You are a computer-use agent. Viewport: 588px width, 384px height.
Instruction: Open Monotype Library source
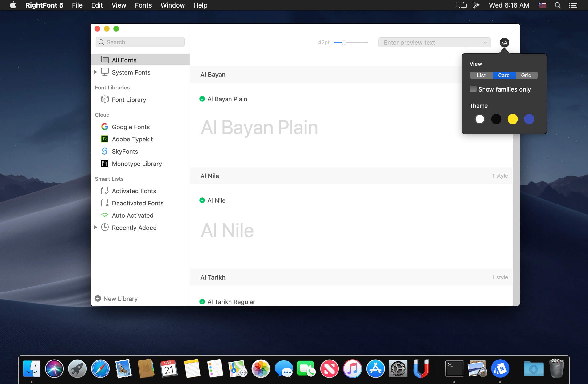click(x=137, y=164)
